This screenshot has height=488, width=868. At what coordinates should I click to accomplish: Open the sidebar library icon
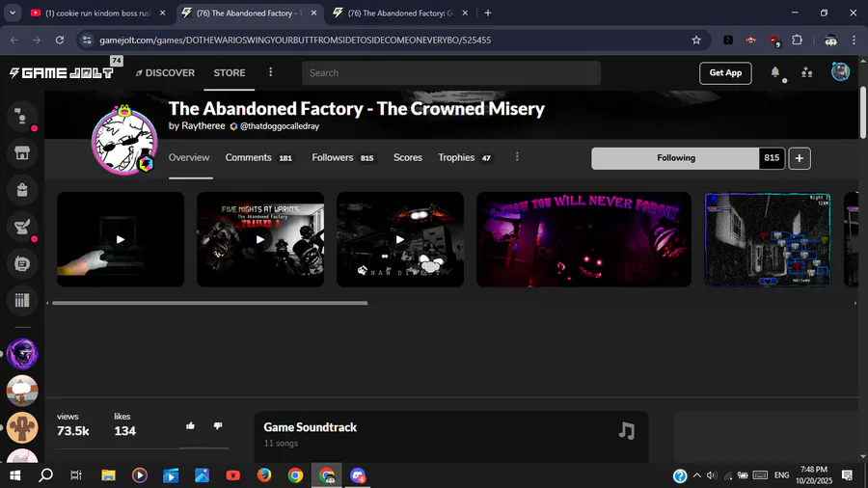22,301
